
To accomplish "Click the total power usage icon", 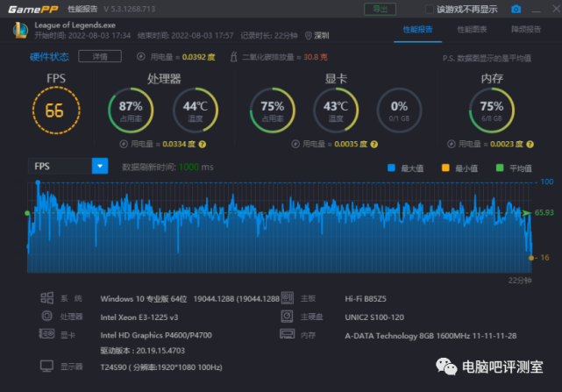I will tap(141, 57).
